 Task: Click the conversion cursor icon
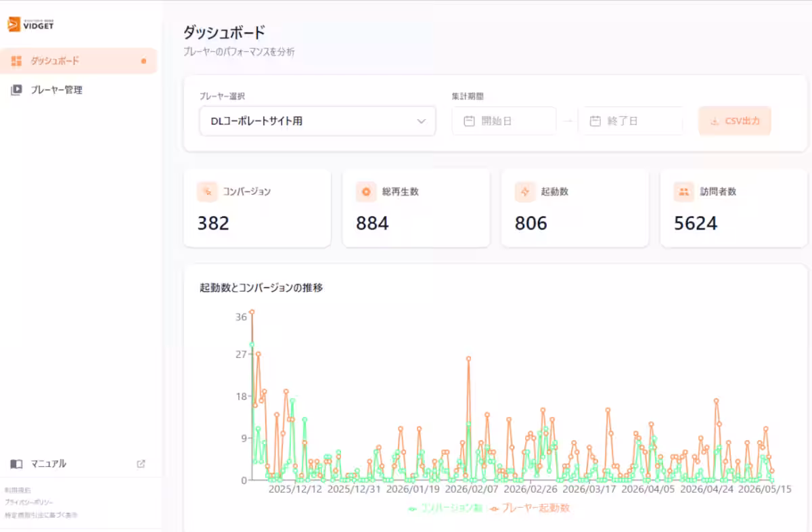207,192
